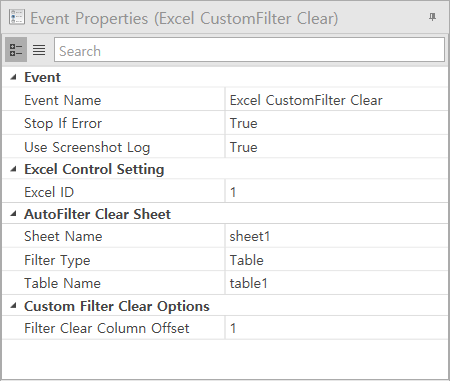Image resolution: width=450 pixels, height=381 pixels.
Task: Click the Search properties field
Action: (249, 50)
